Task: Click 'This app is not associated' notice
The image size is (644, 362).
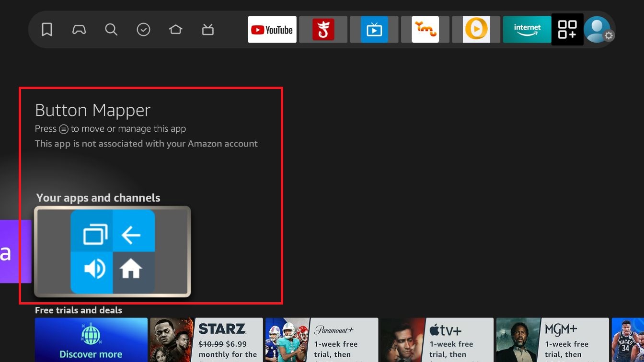Action: (x=146, y=144)
